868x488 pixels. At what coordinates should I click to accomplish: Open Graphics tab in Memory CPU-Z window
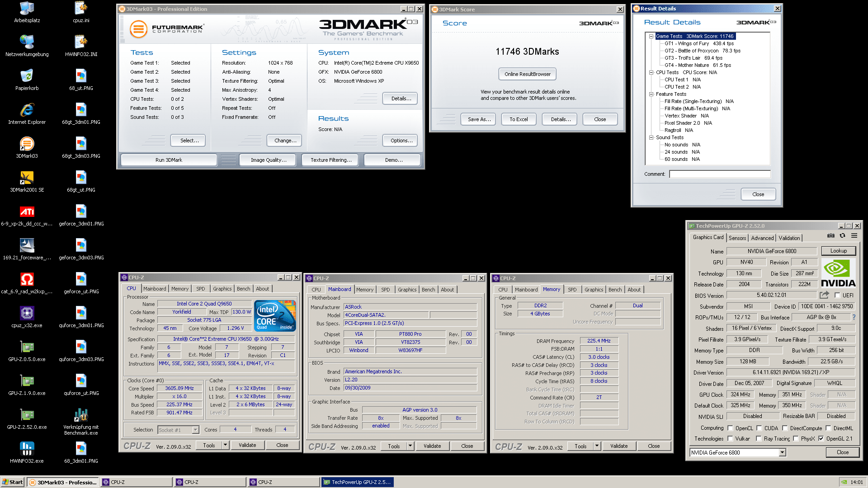point(594,290)
